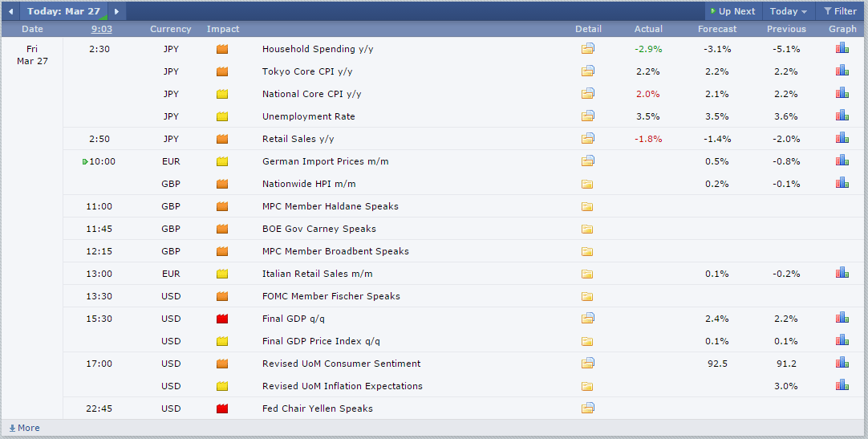Click the Forecast column header
This screenshot has width=868, height=439.
point(717,29)
